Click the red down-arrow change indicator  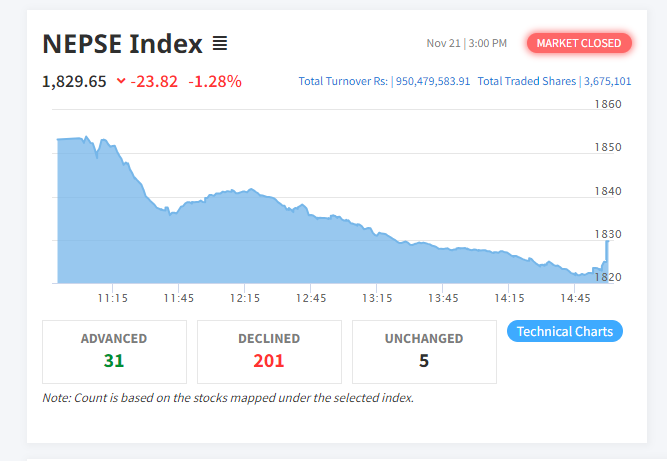121,81
